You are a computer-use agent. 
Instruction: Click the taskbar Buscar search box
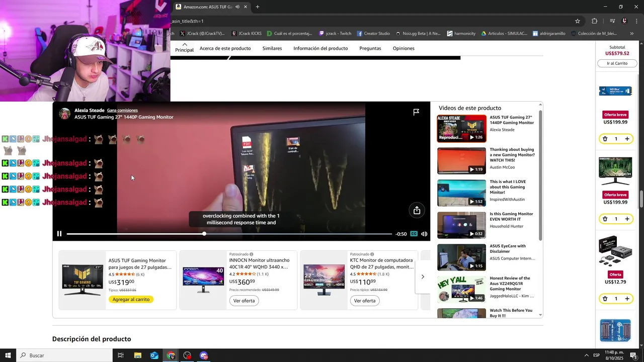pyautogui.click(x=64, y=355)
